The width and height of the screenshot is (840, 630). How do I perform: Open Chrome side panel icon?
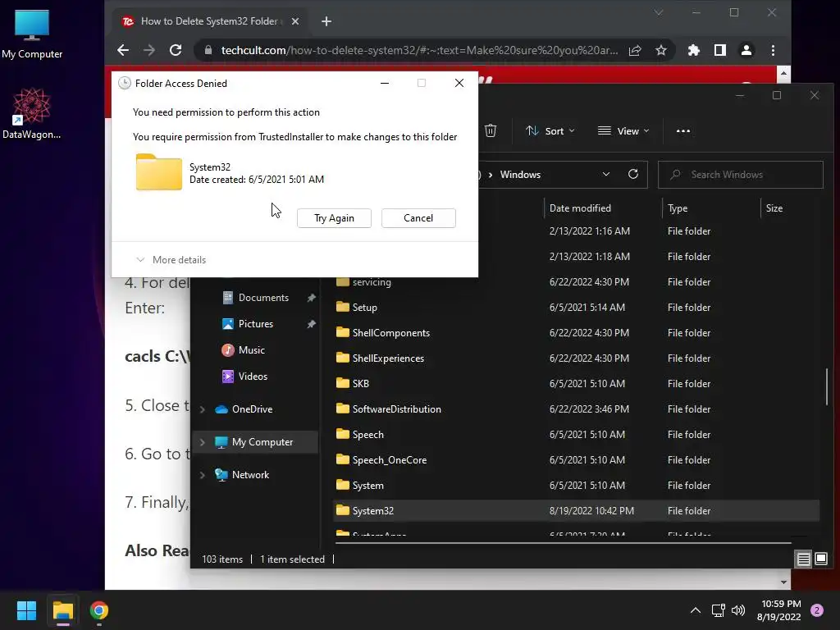720,50
